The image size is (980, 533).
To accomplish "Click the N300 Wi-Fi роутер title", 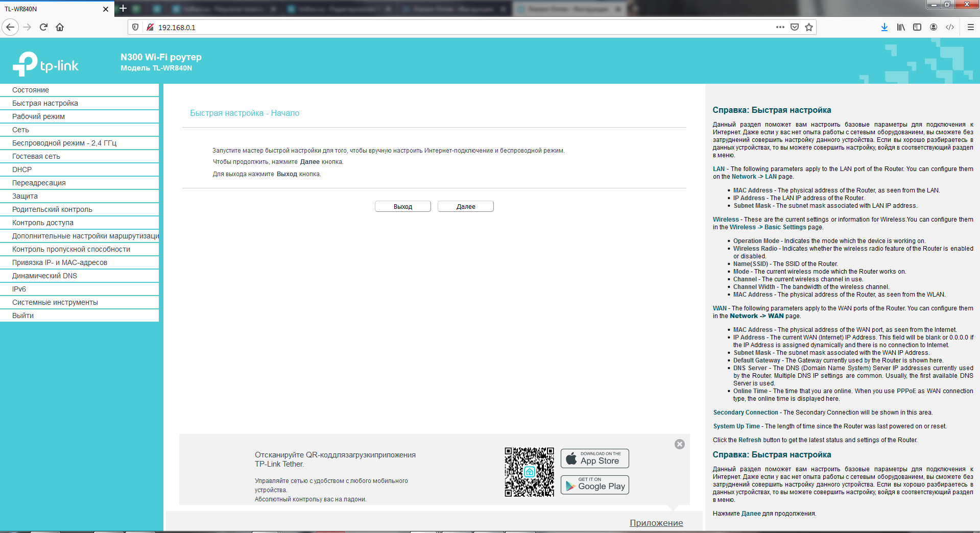I will (161, 57).
